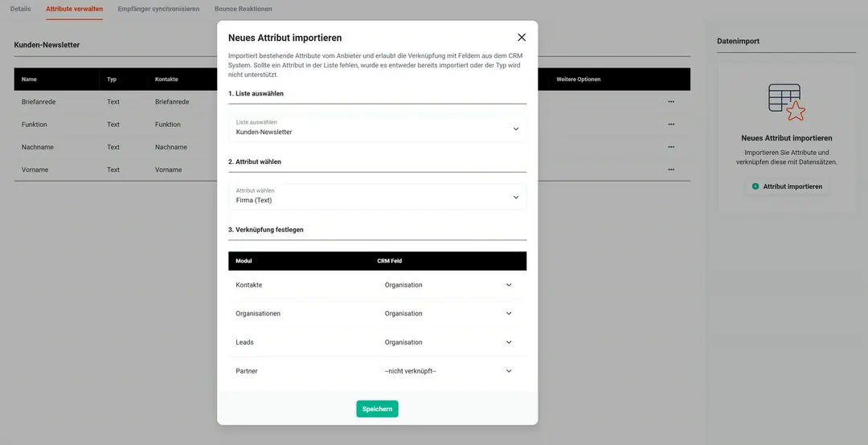This screenshot has height=445, width=868.
Task: Select the Vorname name cell
Action: (35, 170)
